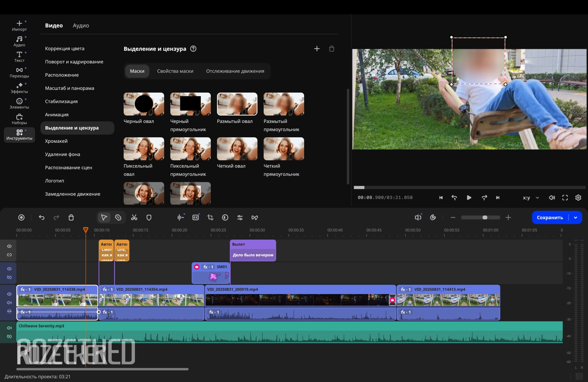Add a new mask with plus icon
Viewport: 588px width, 382px height.
tap(317, 49)
